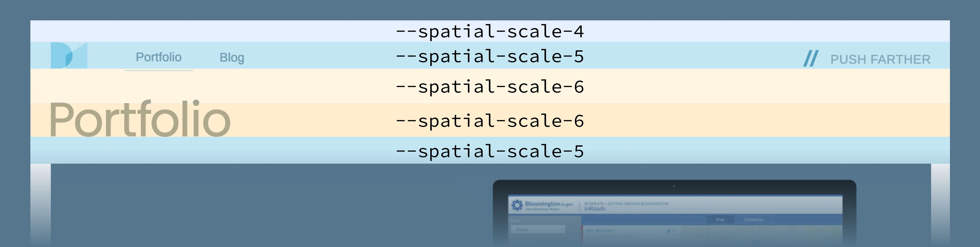980x247 pixels.
Task: Select the --spatial-scale-4 label
Action: [490, 31]
